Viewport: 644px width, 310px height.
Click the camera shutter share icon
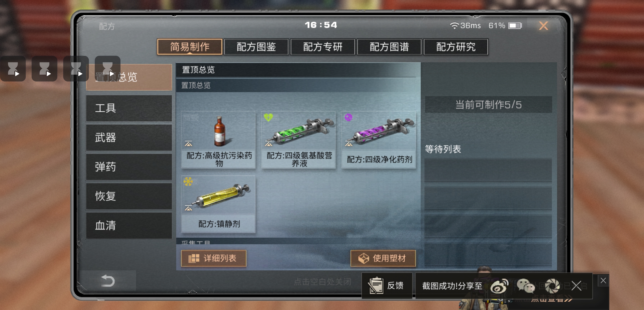(552, 286)
